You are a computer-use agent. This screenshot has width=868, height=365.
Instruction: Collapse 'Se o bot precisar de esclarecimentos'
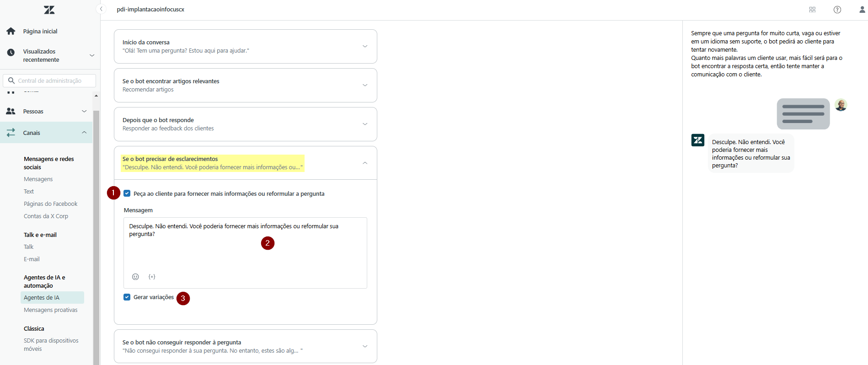click(364, 163)
